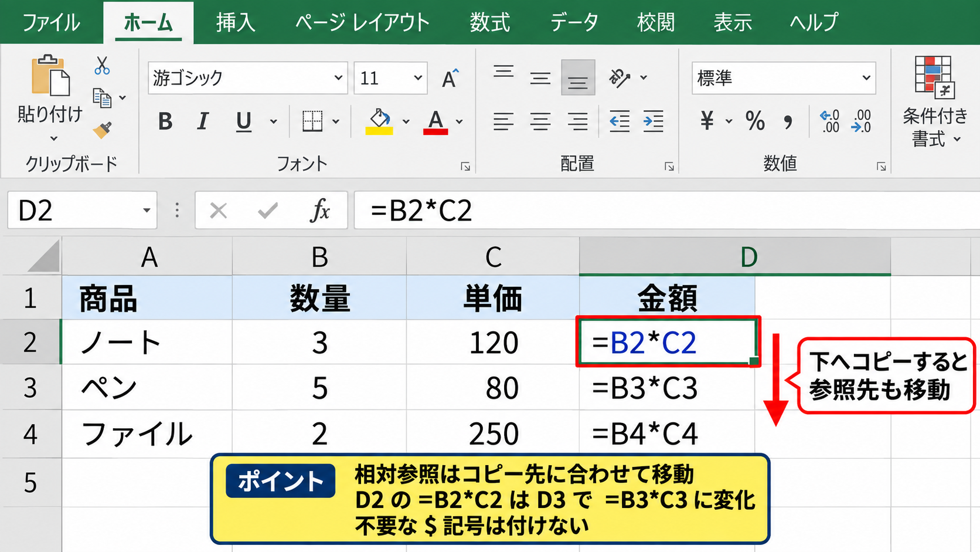Increase font size with the large A icon

(x=450, y=78)
